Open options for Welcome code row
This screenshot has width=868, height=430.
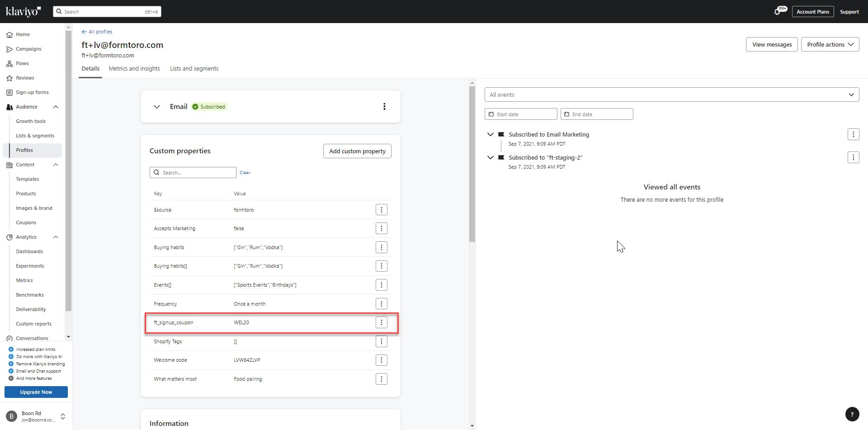(382, 360)
